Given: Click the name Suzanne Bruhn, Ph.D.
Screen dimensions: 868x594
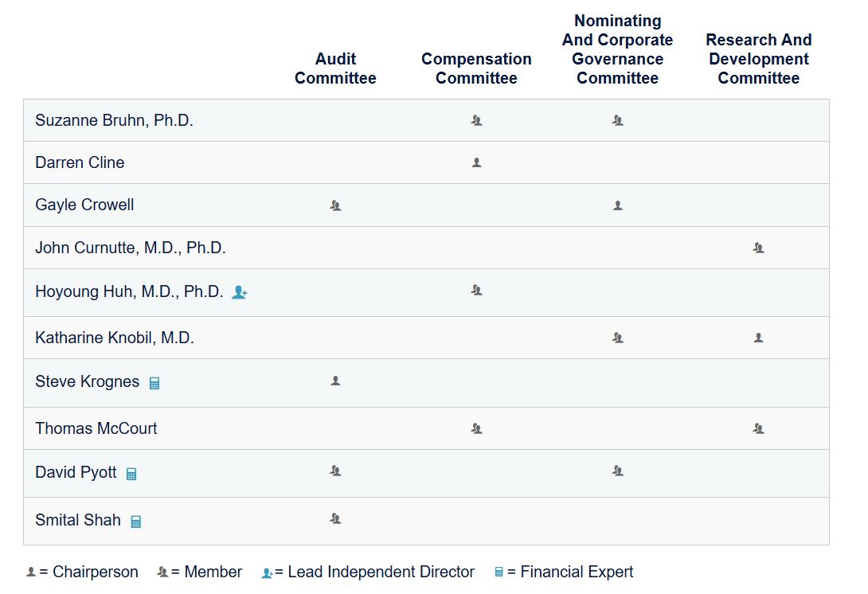Looking at the screenshot, I should pyautogui.click(x=114, y=120).
